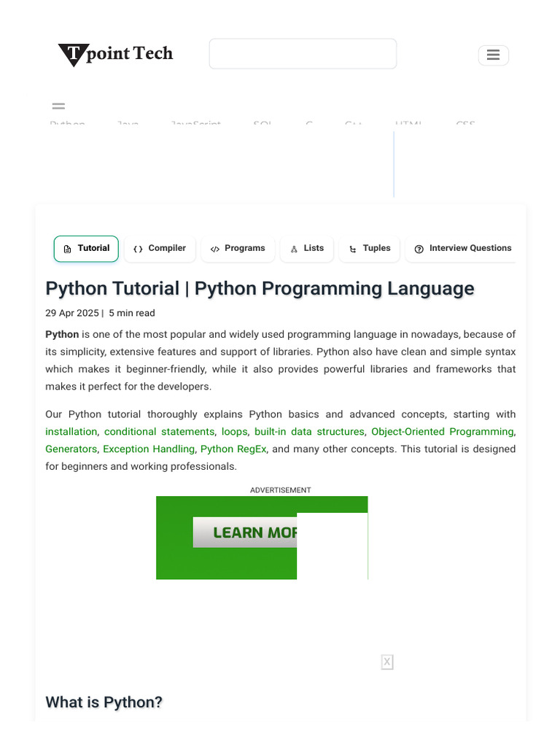Open the Lists tab
Screen dimensions: 560x747
[307, 249]
